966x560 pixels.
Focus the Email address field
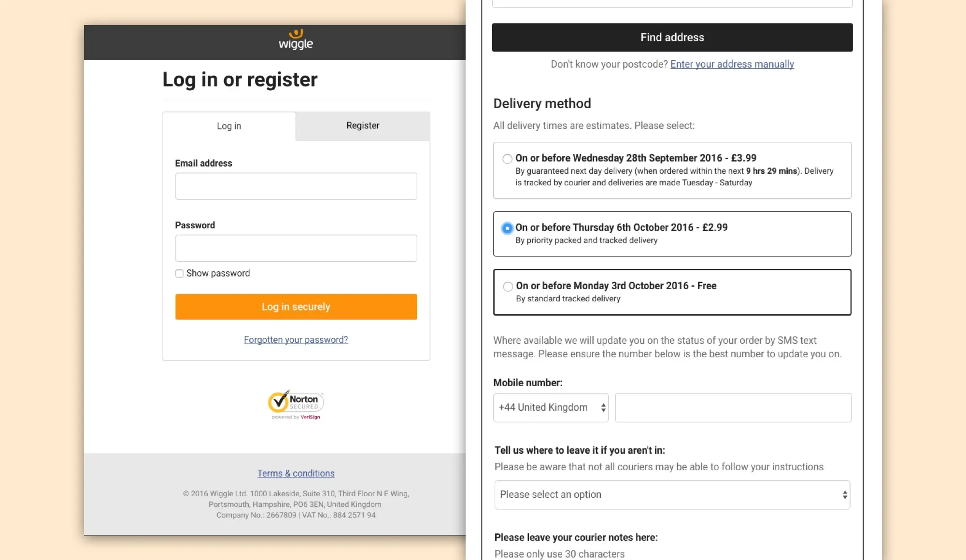click(296, 186)
